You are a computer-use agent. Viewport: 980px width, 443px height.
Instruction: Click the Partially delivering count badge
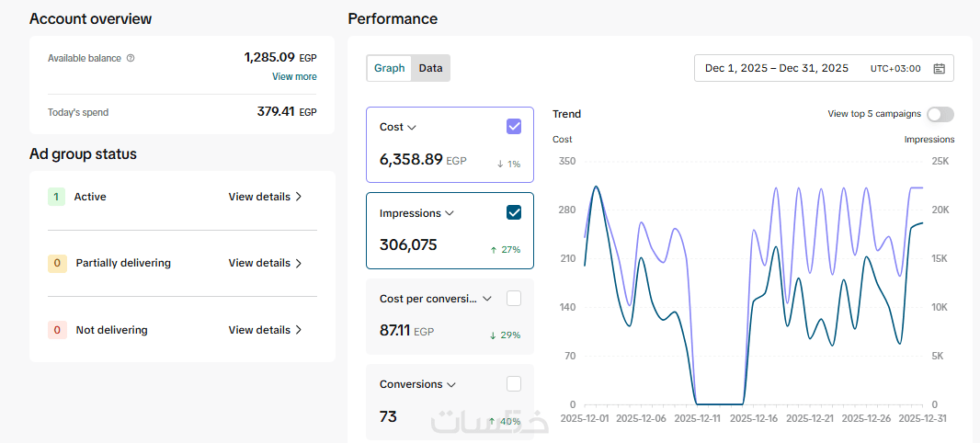click(57, 263)
